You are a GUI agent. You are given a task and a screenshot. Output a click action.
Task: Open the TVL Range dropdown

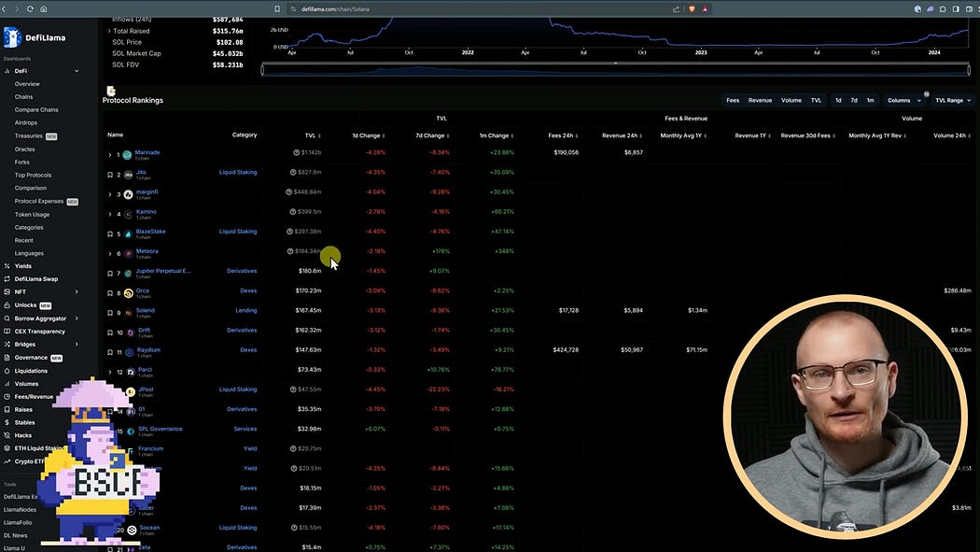953,100
